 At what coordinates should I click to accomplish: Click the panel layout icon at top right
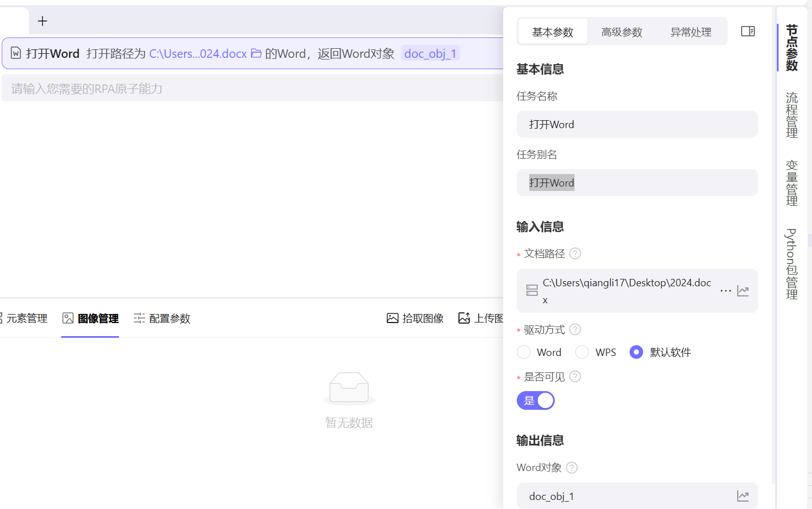point(747,31)
